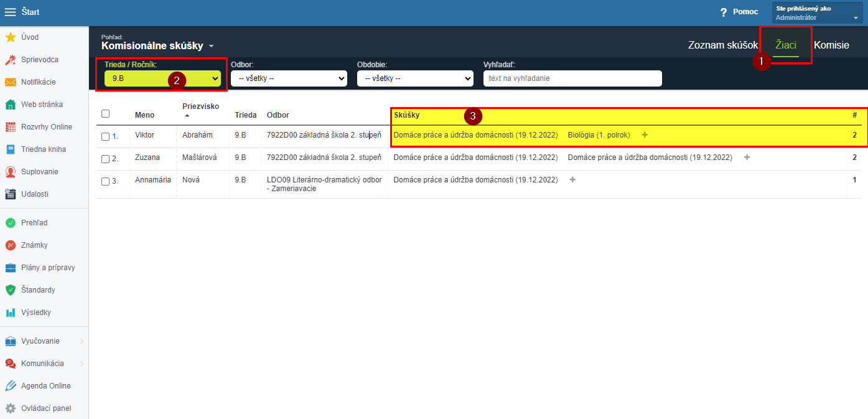Image resolution: width=868 pixels, height=419 pixels.
Task: Tick the checkbox for Zuzana Mašlárová
Action: click(105, 159)
